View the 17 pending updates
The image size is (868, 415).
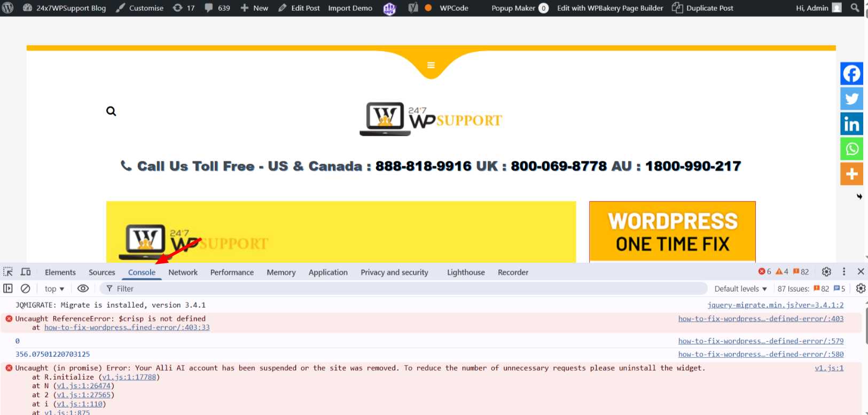click(184, 8)
